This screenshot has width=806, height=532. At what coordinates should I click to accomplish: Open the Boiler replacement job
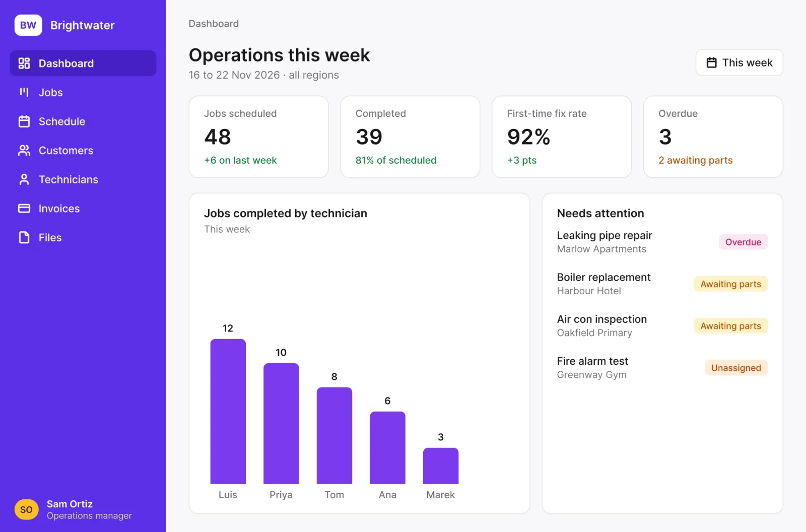(x=662, y=284)
